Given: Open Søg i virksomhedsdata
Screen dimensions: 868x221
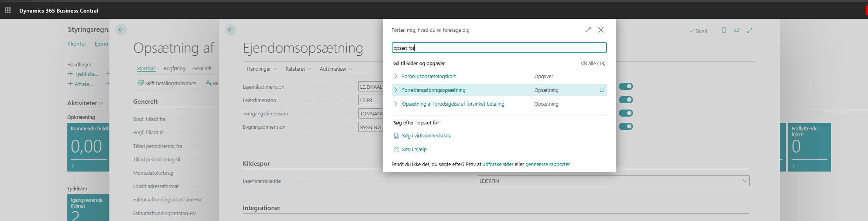Looking at the screenshot, I should [426, 135].
